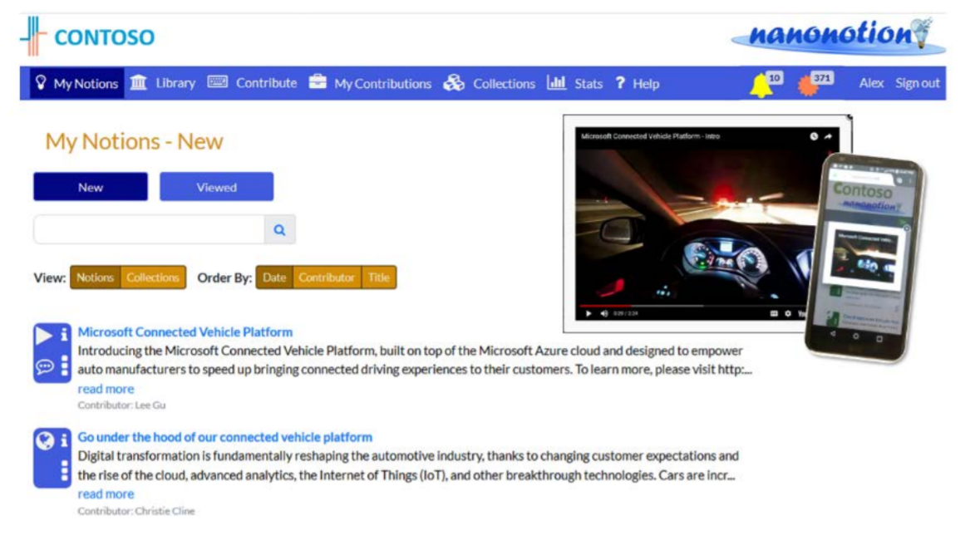Viewport: 980px width, 545px height.
Task: Click the stacked cubes Collections icon
Action: click(455, 82)
